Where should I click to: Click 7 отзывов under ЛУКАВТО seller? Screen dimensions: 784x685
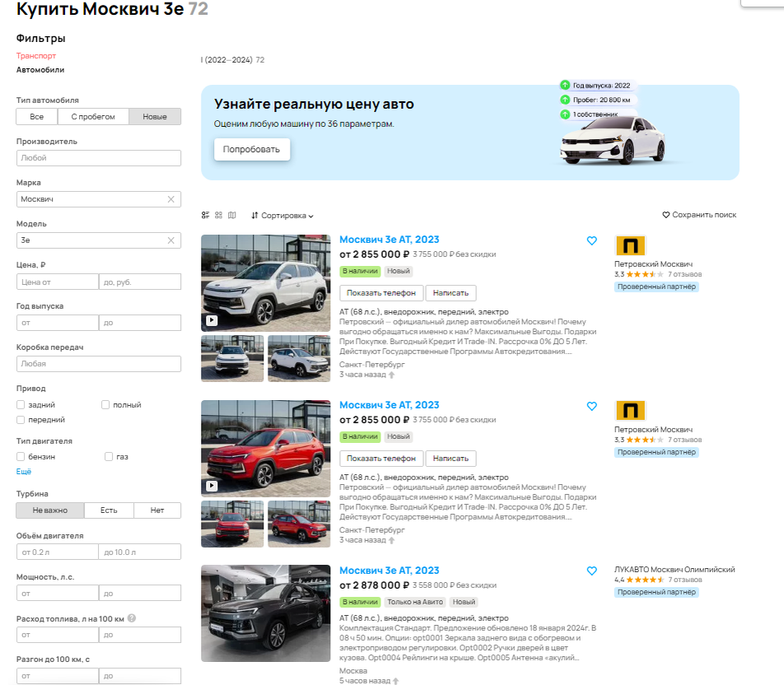(685, 580)
